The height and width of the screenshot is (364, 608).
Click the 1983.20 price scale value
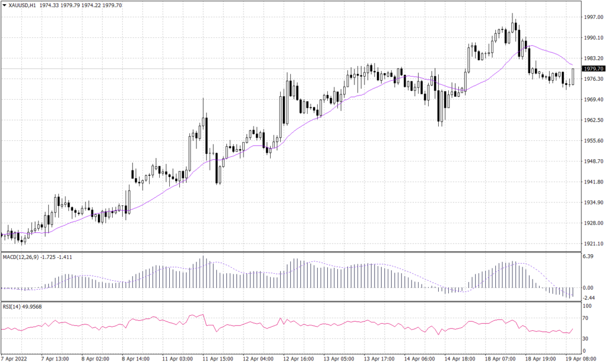(593, 58)
